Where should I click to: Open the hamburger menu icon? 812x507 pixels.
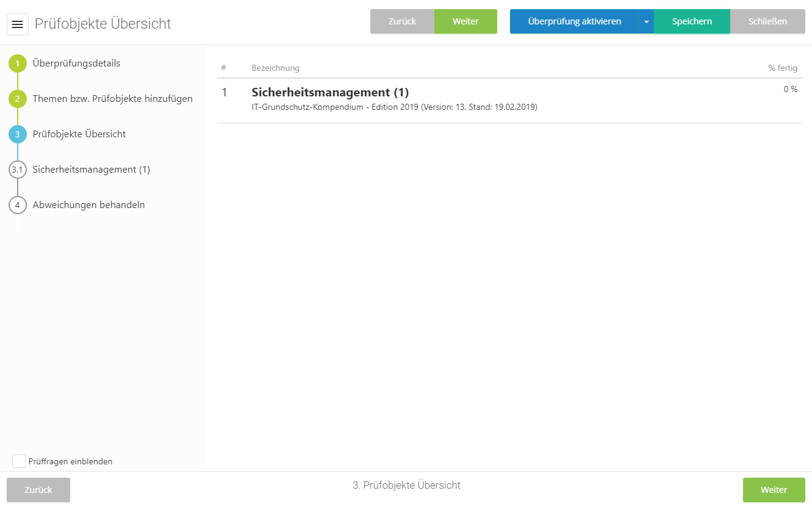pyautogui.click(x=18, y=24)
